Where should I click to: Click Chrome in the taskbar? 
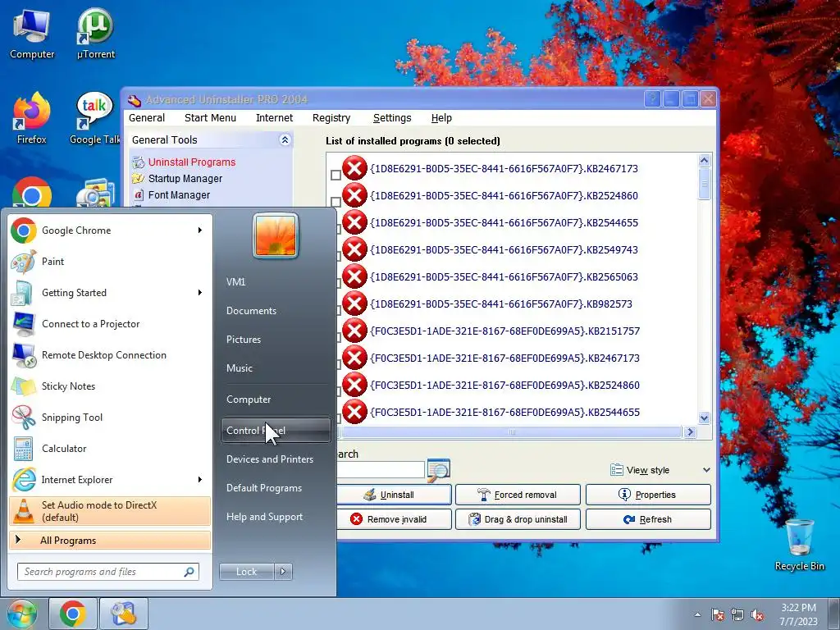(x=73, y=614)
